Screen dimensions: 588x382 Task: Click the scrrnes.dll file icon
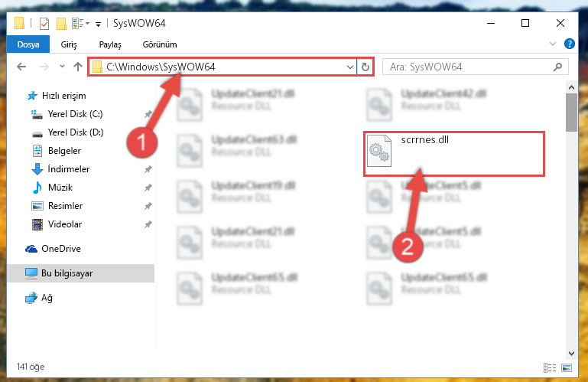[379, 151]
